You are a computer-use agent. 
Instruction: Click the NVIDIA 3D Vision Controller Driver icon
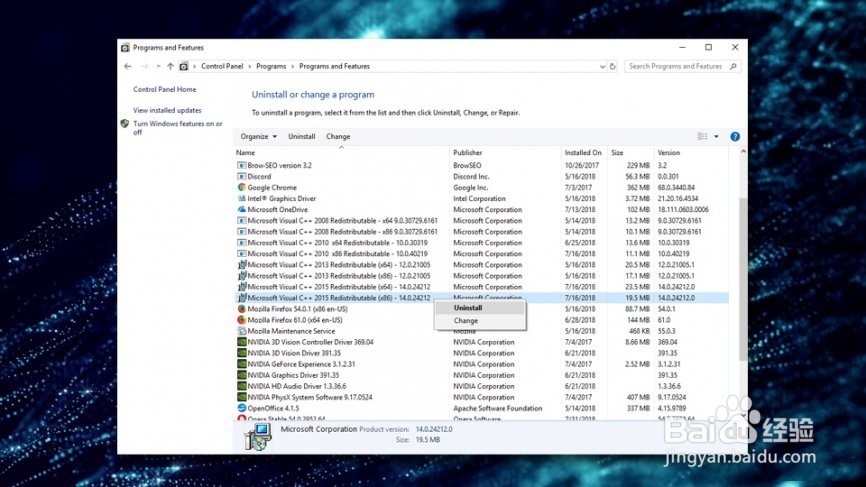tap(241, 342)
